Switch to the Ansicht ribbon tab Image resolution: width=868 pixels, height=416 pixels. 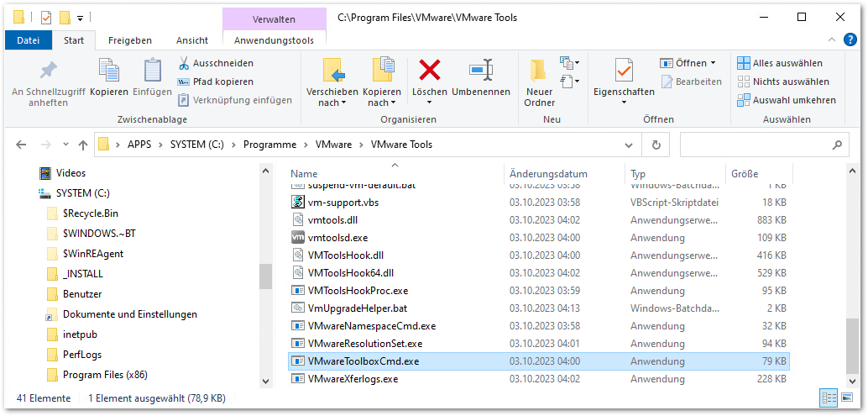tap(192, 40)
